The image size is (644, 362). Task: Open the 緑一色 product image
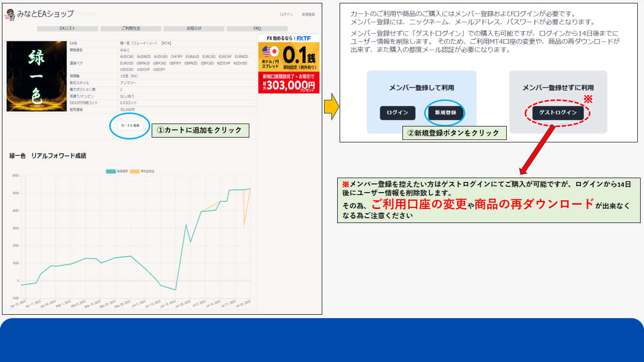(x=36, y=76)
